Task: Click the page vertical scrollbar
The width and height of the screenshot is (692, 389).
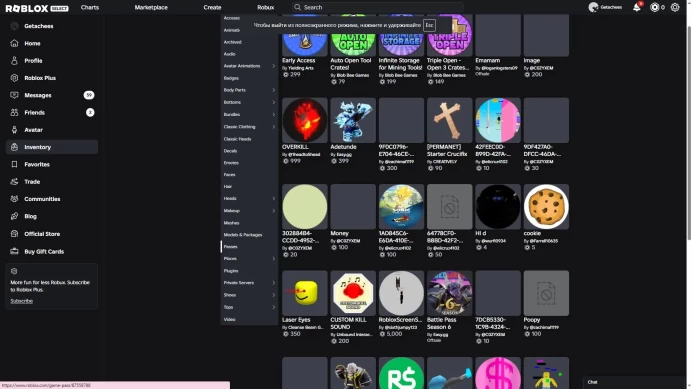Action: 689,132
